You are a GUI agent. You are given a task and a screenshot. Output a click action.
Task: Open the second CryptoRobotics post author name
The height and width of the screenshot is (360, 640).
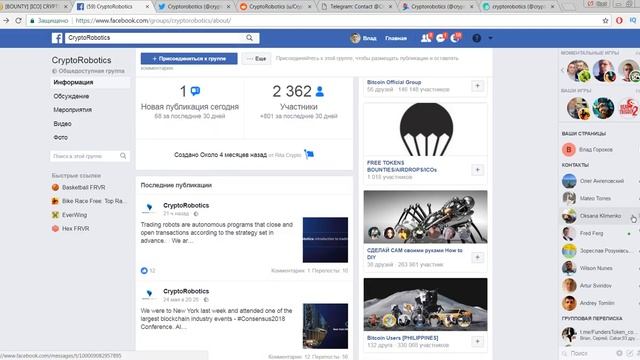coord(186,291)
